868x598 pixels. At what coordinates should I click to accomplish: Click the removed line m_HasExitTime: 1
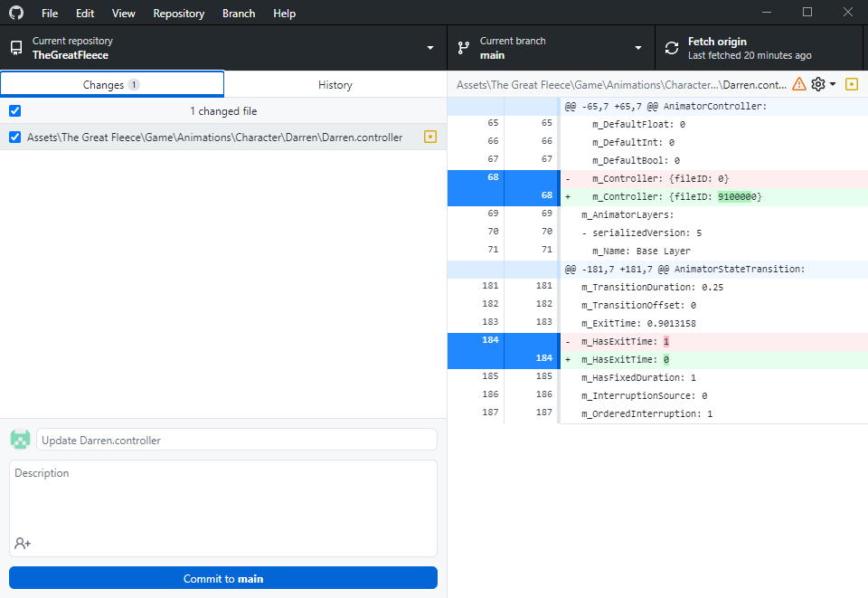pos(714,341)
